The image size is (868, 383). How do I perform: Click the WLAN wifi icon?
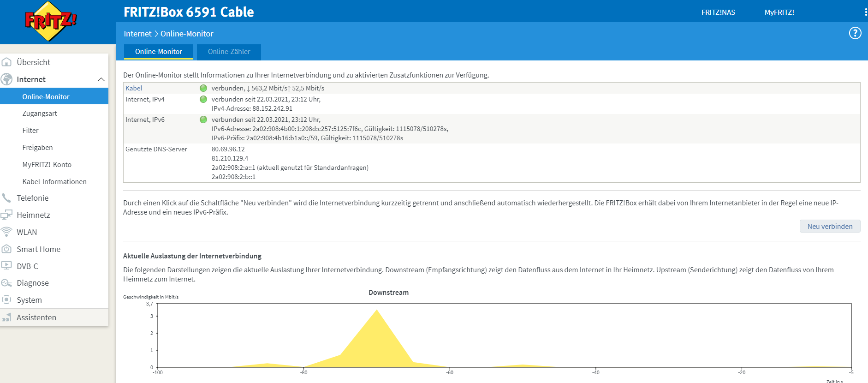[6, 232]
